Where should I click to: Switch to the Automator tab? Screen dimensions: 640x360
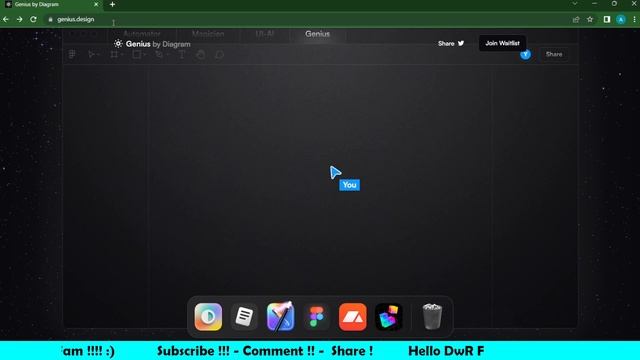pos(142,34)
